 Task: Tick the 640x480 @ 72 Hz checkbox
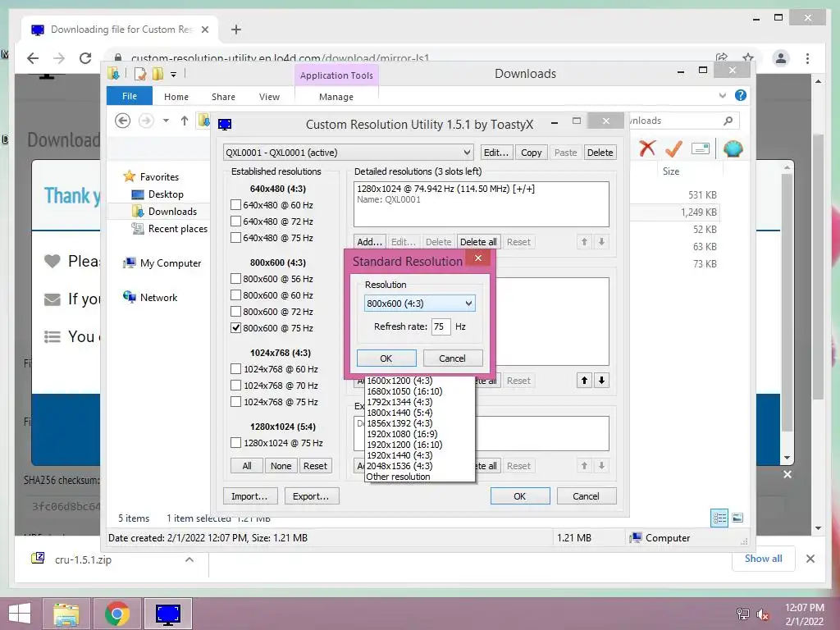[235, 221]
